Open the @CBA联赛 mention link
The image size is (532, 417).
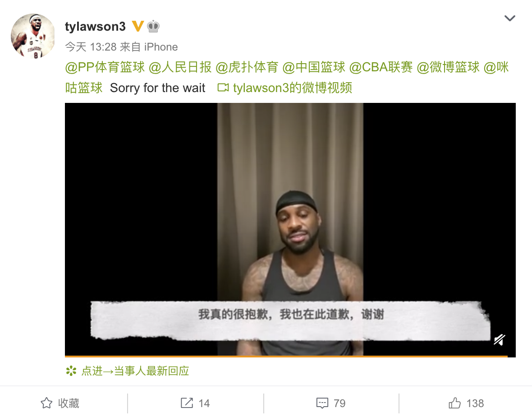tap(381, 67)
